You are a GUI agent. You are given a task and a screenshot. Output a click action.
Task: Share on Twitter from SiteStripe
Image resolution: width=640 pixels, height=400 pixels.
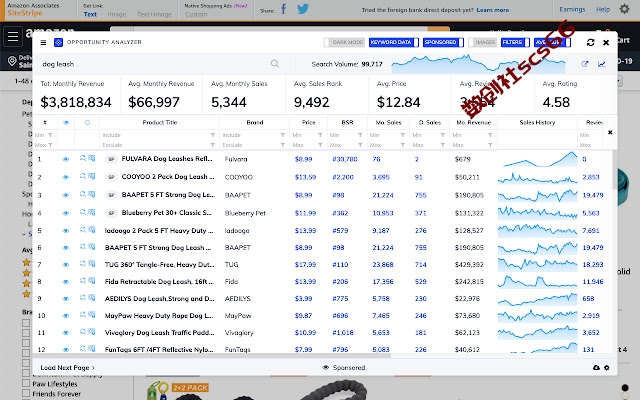[303, 9]
